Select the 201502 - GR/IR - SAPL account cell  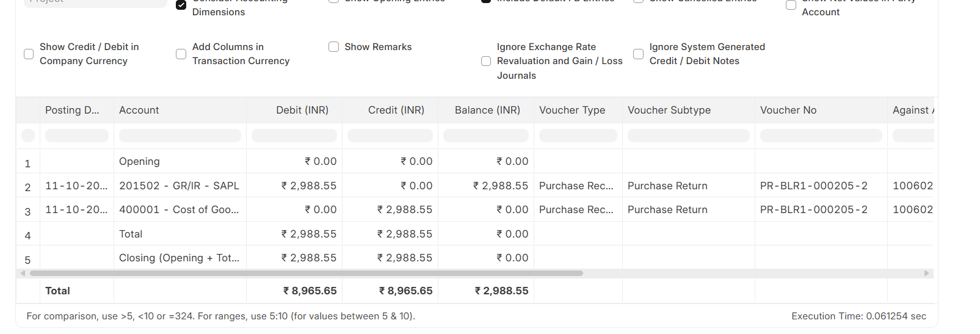[x=179, y=186]
